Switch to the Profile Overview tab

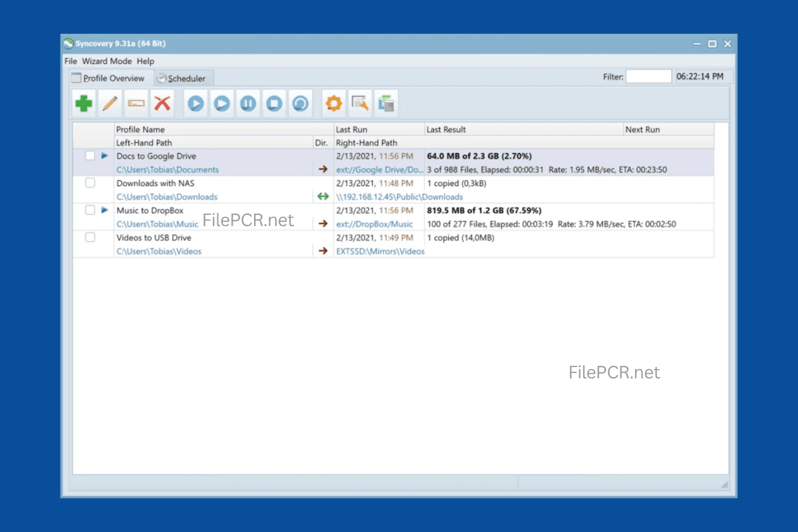point(112,78)
